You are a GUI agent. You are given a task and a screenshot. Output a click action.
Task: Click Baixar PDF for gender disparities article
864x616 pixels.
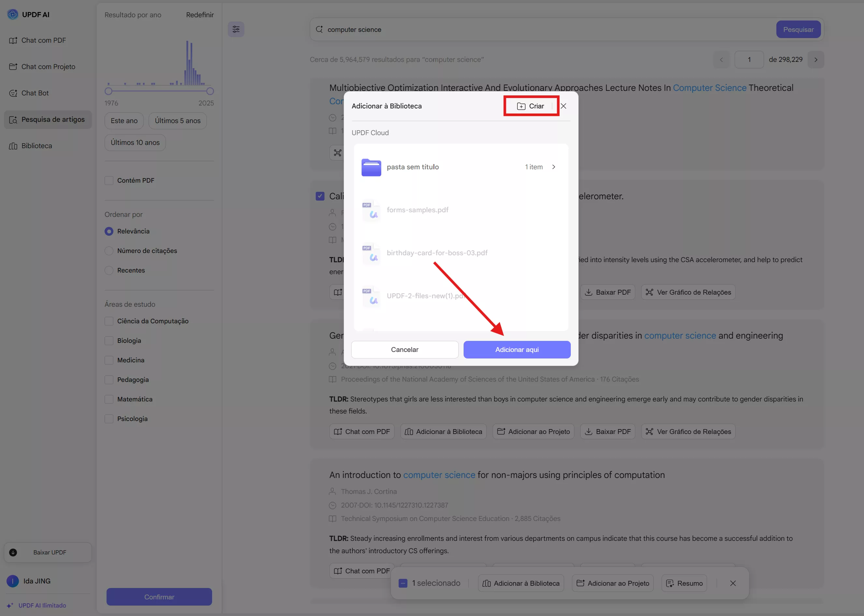tap(608, 431)
